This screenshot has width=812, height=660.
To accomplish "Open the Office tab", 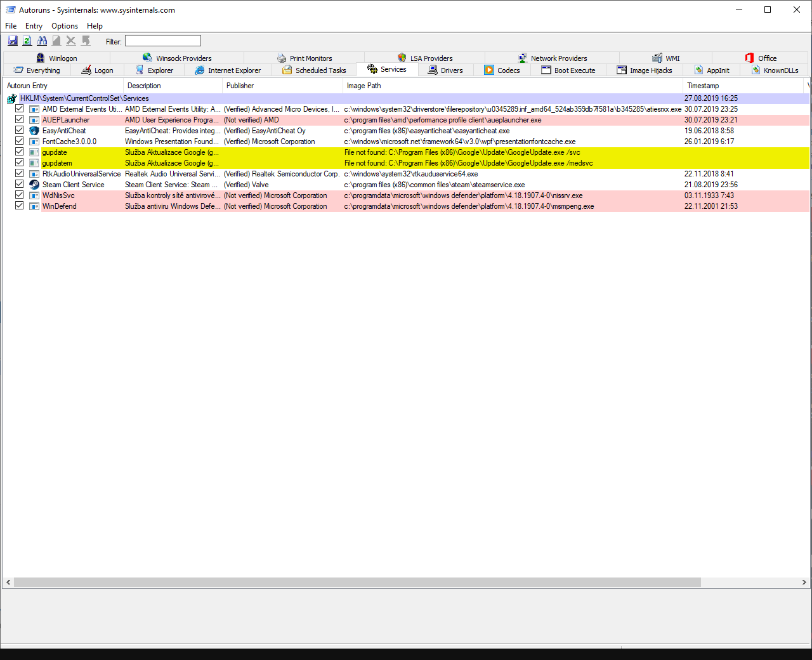I will pos(761,58).
